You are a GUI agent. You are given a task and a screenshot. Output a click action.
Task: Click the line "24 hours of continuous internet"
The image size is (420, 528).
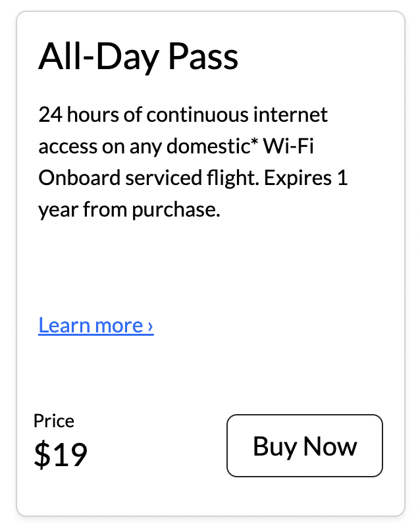pos(183,115)
